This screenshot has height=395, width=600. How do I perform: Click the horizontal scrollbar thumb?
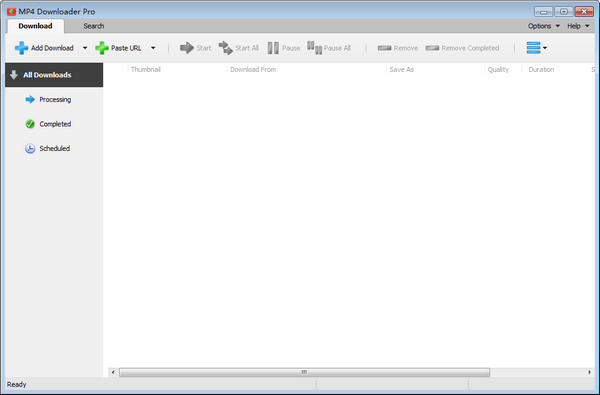tap(304, 372)
